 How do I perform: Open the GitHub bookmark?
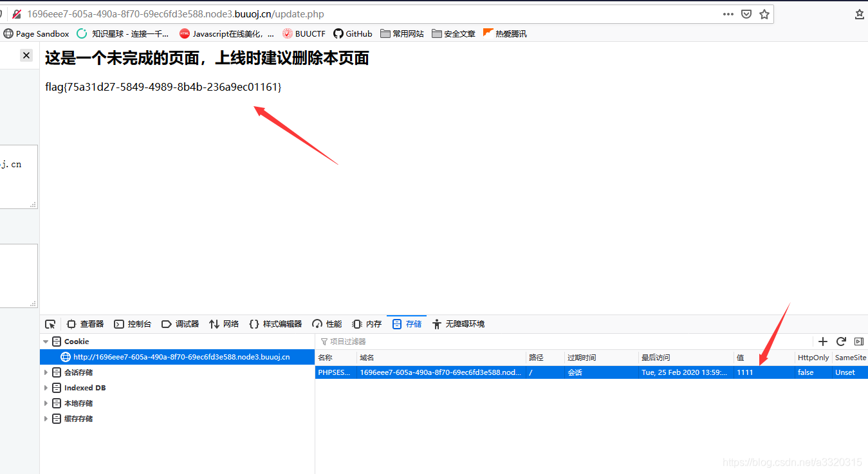[x=353, y=33]
